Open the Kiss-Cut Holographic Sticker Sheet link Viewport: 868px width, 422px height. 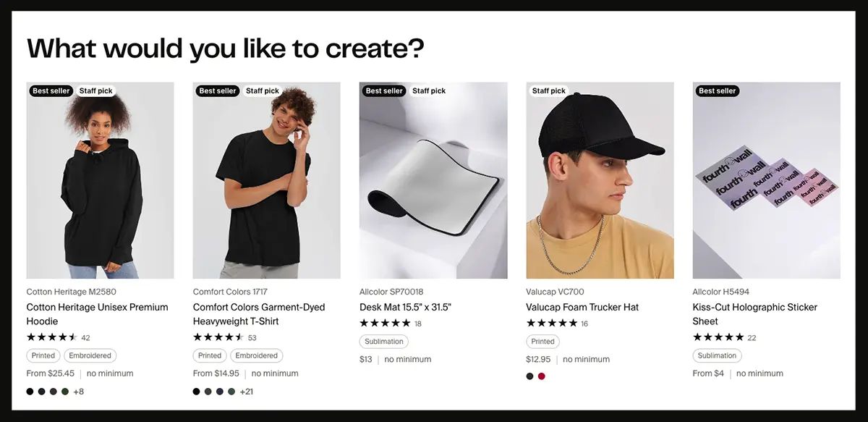coord(755,314)
